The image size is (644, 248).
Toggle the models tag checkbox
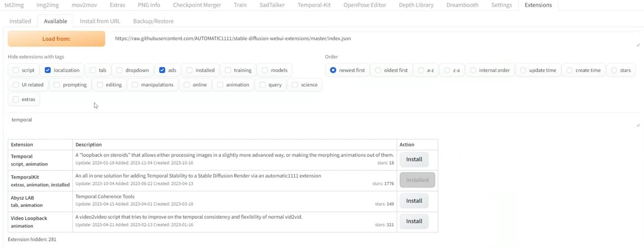click(x=265, y=70)
